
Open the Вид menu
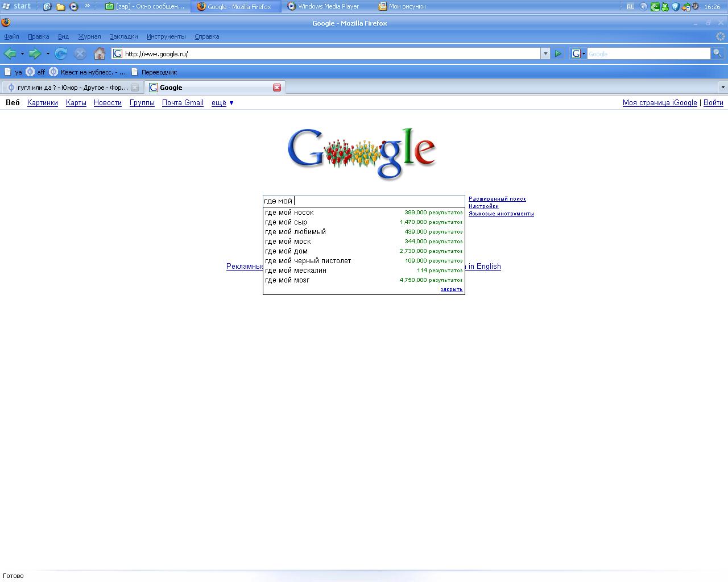coord(63,36)
